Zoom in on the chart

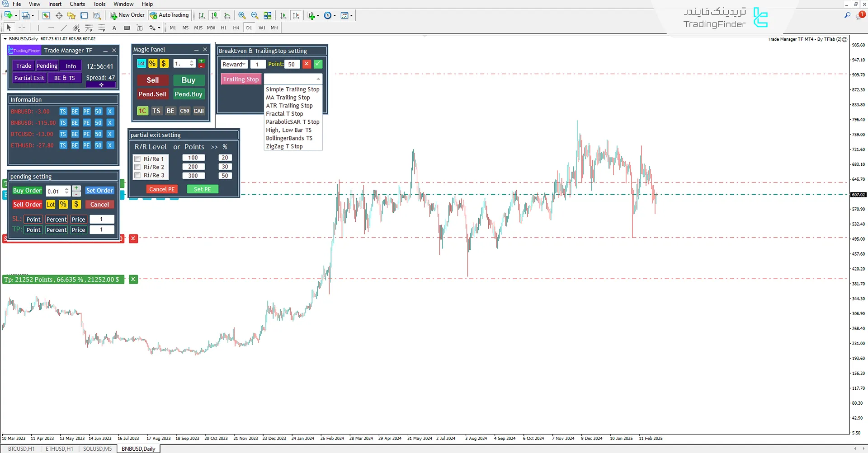[x=242, y=15]
